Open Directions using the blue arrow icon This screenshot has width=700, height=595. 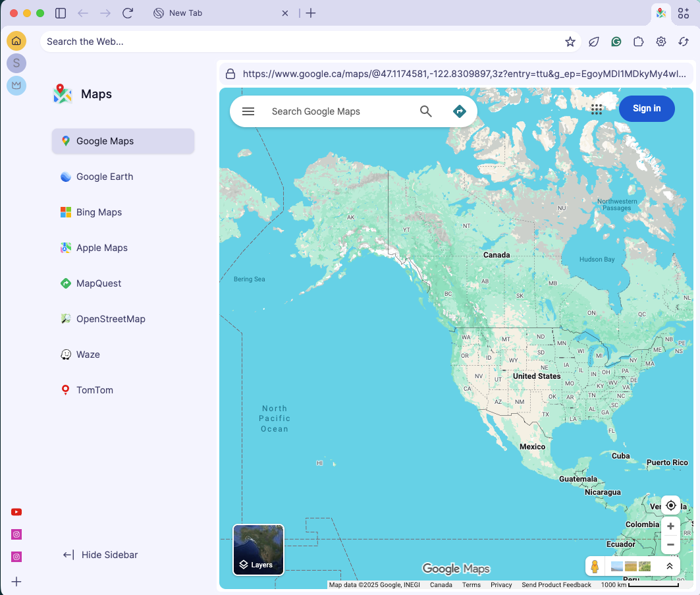click(x=460, y=111)
